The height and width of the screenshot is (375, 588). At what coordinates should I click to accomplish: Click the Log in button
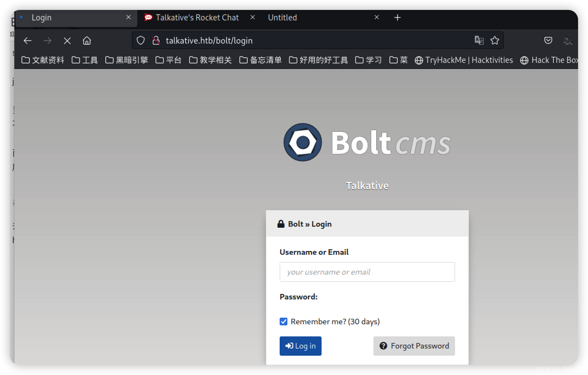(300, 346)
